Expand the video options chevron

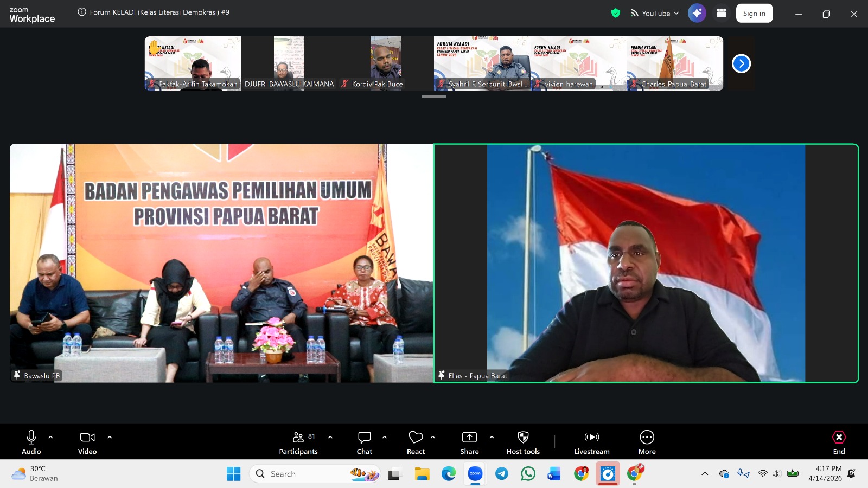(x=110, y=436)
